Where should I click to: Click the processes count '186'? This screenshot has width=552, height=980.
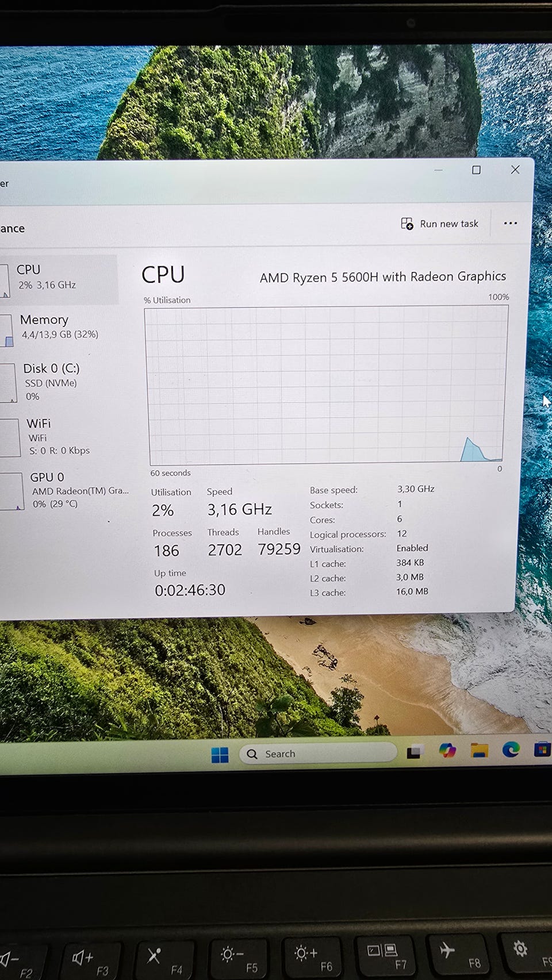[167, 551]
